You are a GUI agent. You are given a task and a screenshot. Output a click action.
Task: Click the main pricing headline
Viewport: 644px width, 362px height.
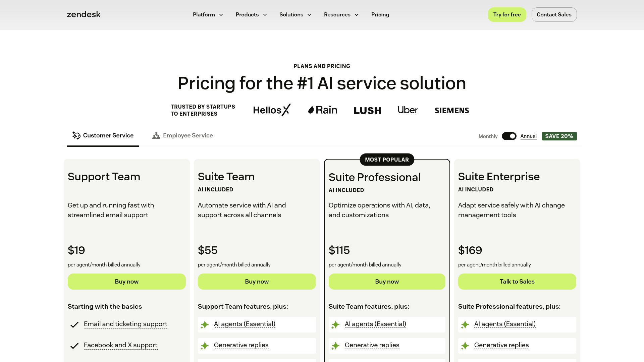click(322, 83)
